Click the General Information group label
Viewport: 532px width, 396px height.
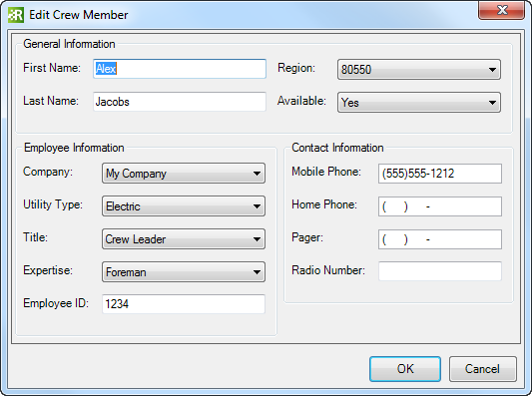click(69, 44)
